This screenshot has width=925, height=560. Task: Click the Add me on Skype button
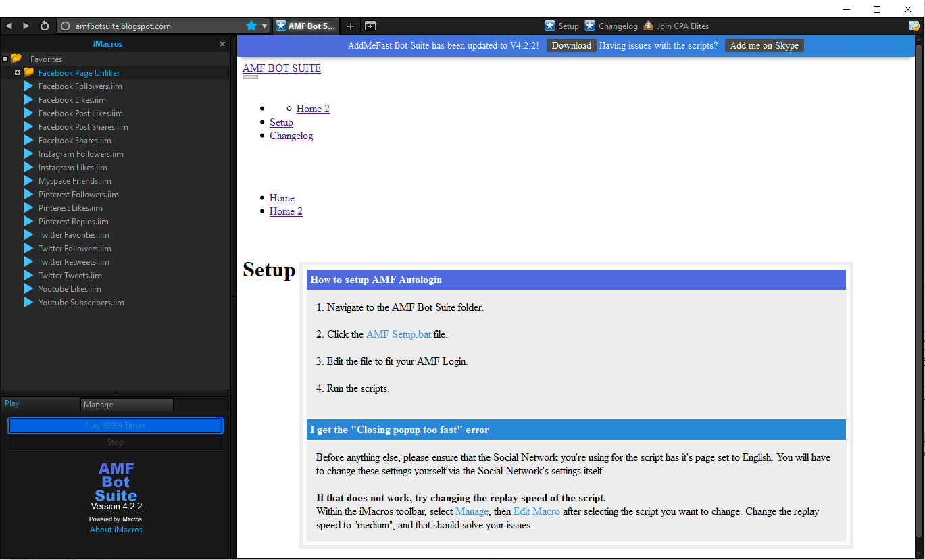(764, 45)
